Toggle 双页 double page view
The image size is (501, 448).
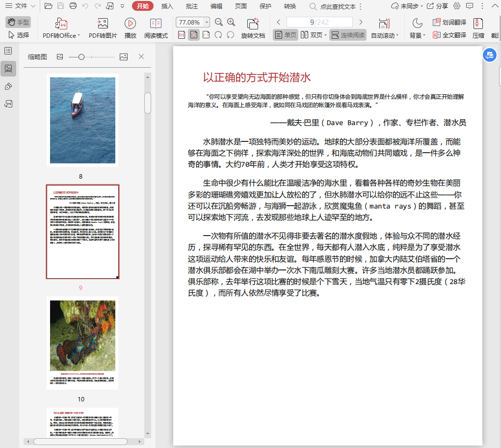pos(312,35)
